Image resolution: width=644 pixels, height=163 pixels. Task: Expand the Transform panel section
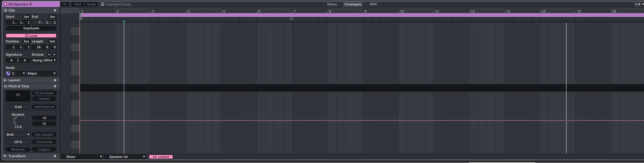pyautogui.click(x=55, y=156)
